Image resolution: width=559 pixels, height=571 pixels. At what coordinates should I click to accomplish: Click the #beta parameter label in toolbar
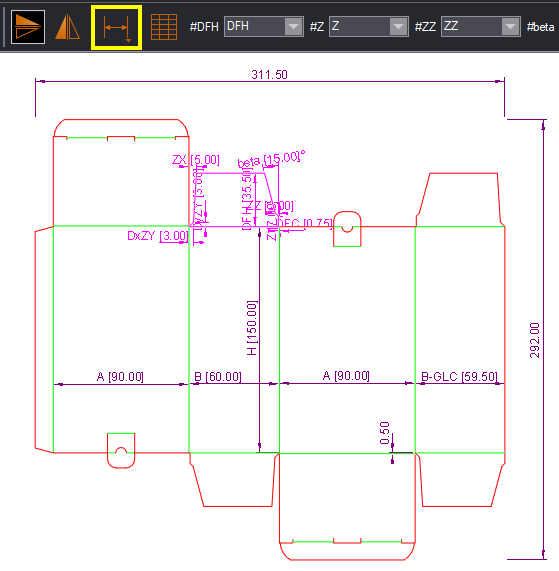[x=540, y=27]
